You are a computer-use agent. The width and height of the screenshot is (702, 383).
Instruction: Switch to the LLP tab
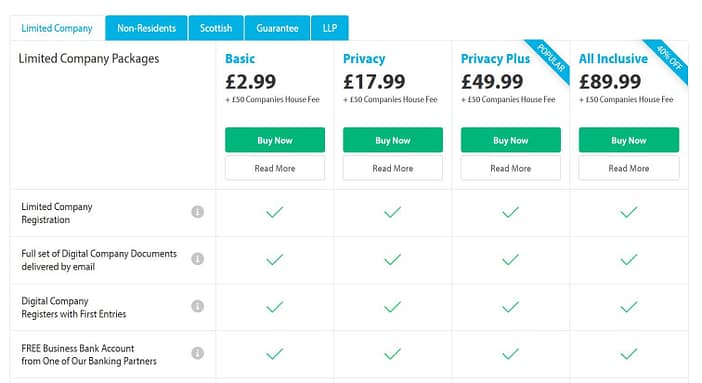pyautogui.click(x=330, y=28)
